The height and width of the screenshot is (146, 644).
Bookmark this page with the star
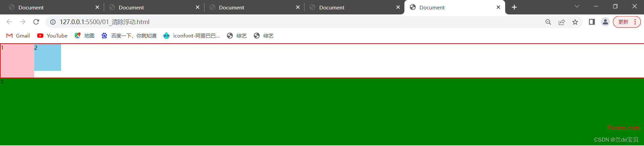point(575,22)
